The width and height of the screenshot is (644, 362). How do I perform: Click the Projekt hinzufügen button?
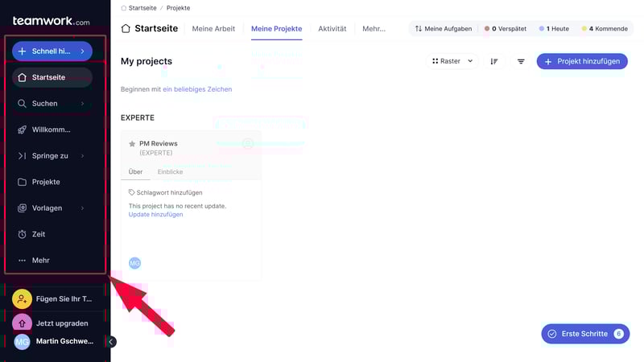tap(582, 61)
